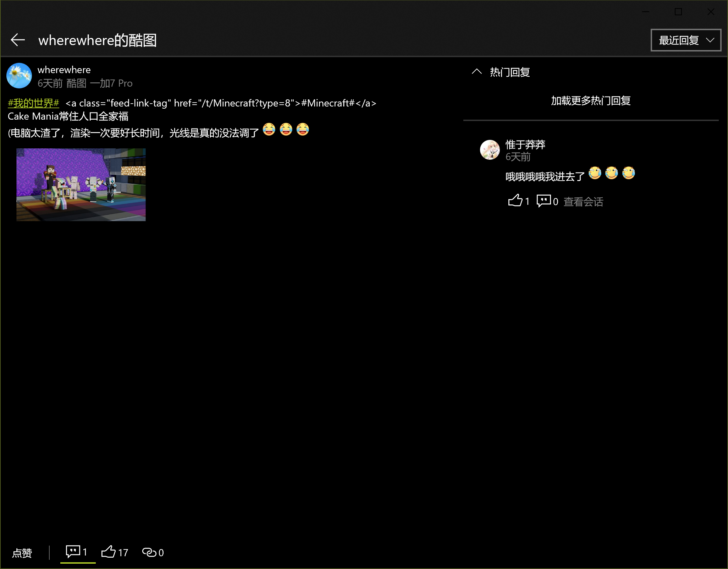Image resolution: width=728 pixels, height=569 pixels.
Task: Click 查看会话 to view conversation
Action: pos(583,202)
